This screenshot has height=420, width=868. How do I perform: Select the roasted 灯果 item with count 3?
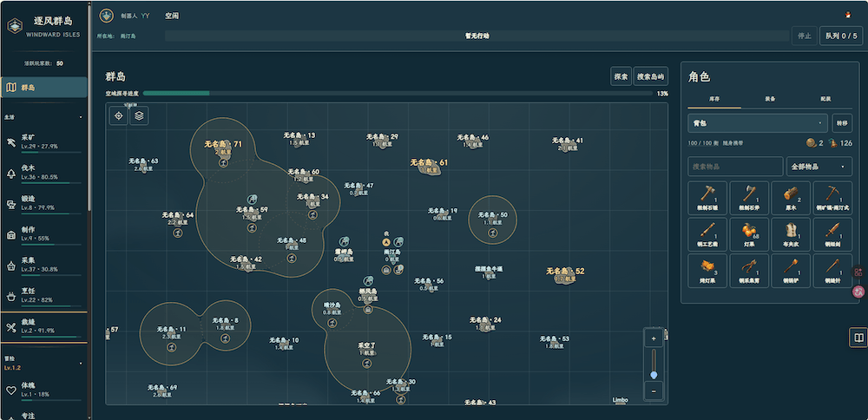pyautogui.click(x=707, y=271)
